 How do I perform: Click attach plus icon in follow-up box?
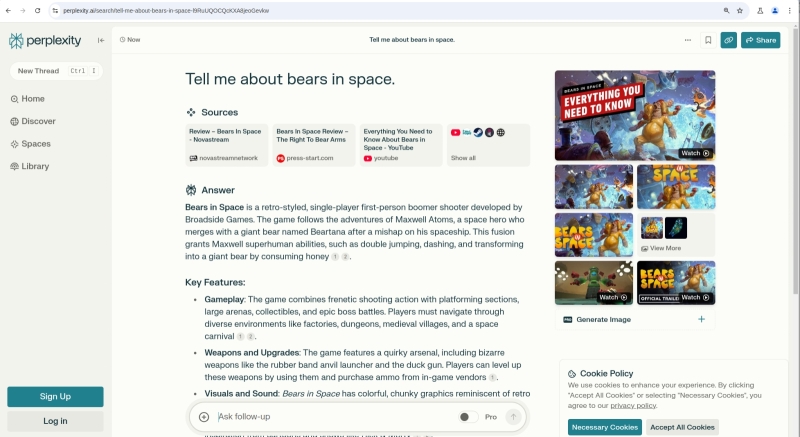204,417
